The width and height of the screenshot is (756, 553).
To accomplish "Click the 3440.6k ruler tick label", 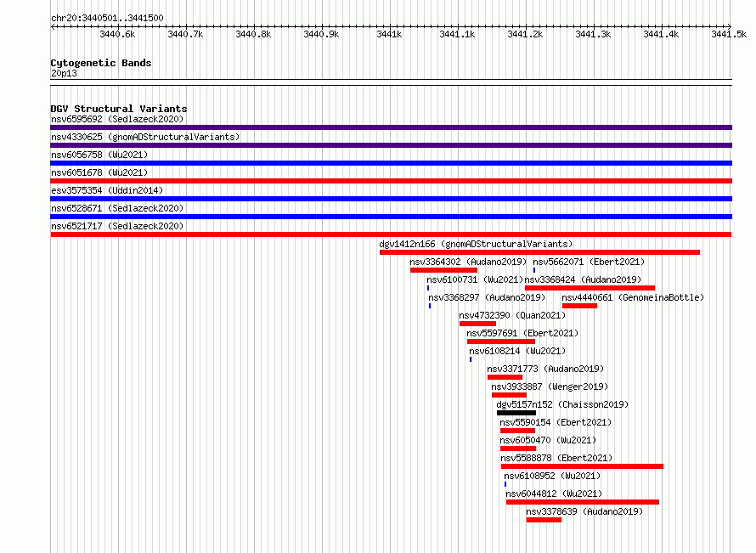I will tap(117, 34).
